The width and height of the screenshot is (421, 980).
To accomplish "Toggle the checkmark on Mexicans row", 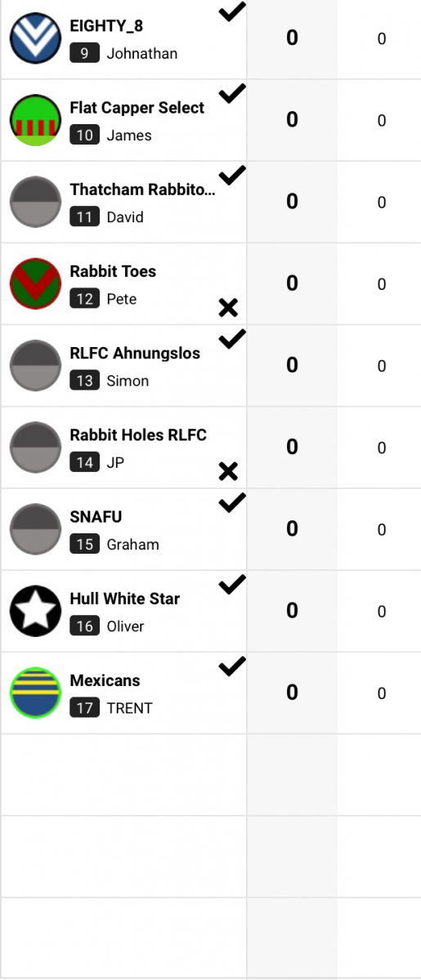I will (x=232, y=666).
